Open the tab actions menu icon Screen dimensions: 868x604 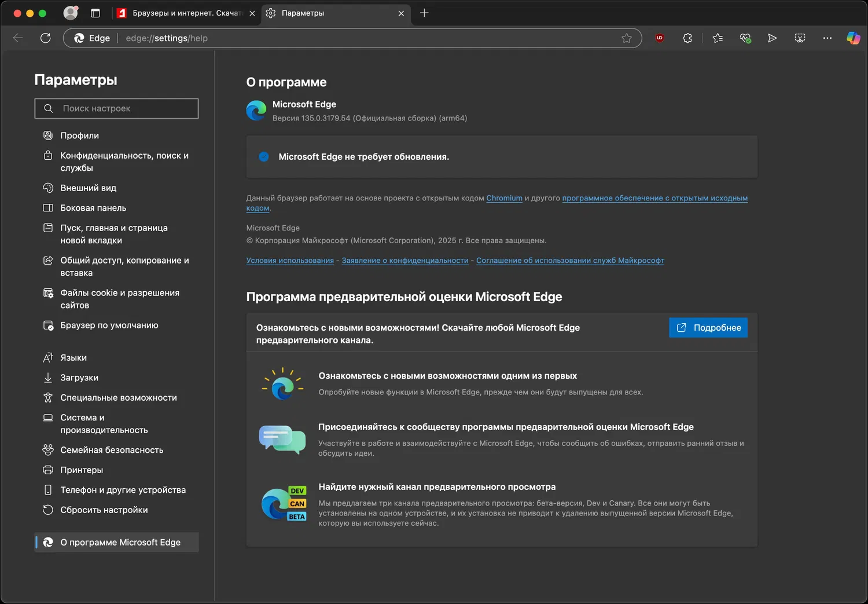[95, 13]
